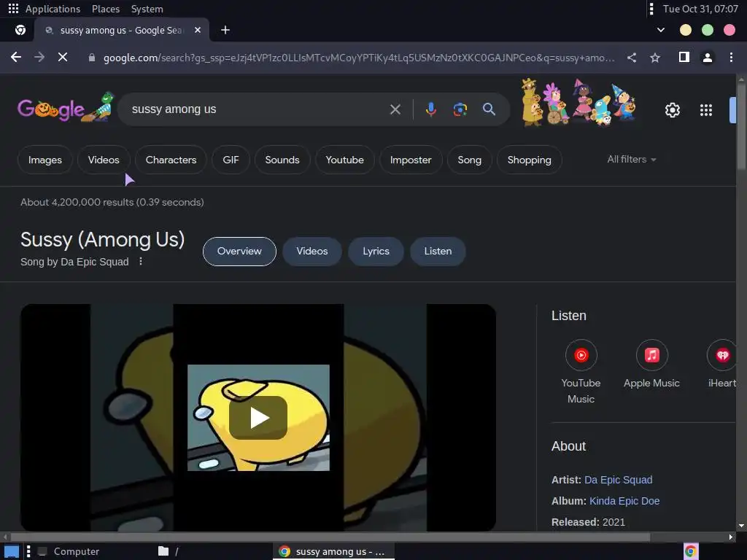747x560 pixels.
Task: Switch to the Computer taskbar window
Action: [69, 551]
